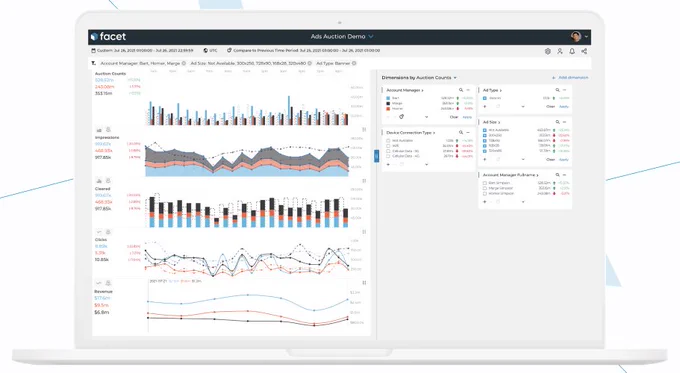Expand the Ad Type dimension
The height and width of the screenshot is (373, 680).
click(x=492, y=90)
